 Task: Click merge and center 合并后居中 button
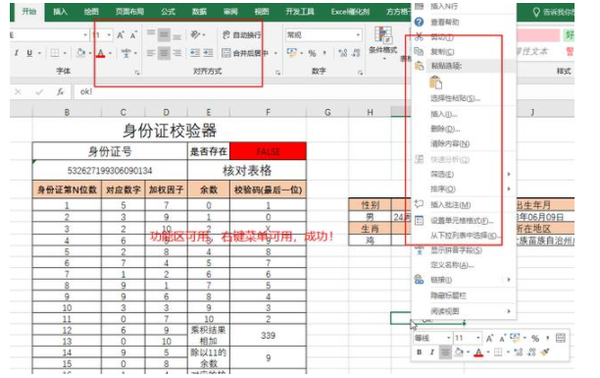click(x=245, y=53)
